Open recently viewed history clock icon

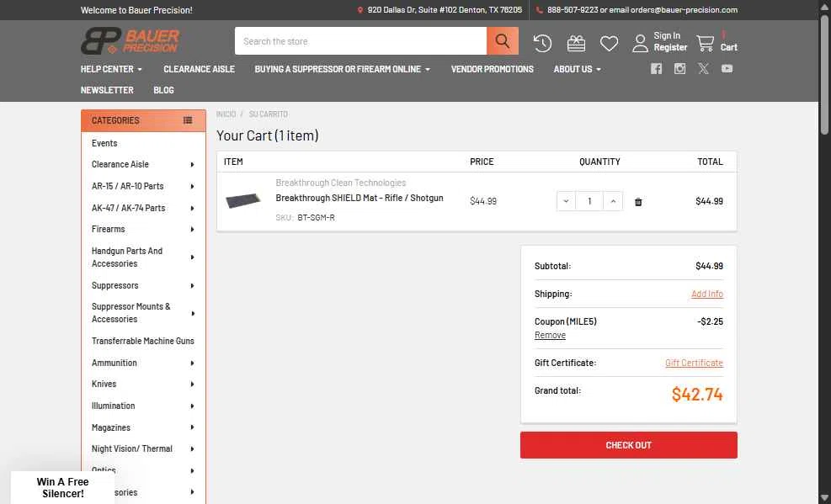(x=542, y=43)
